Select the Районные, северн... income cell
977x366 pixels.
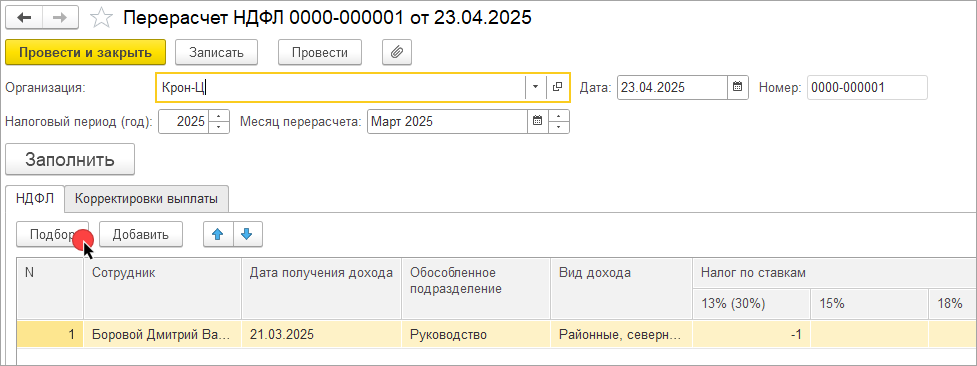[x=621, y=334]
